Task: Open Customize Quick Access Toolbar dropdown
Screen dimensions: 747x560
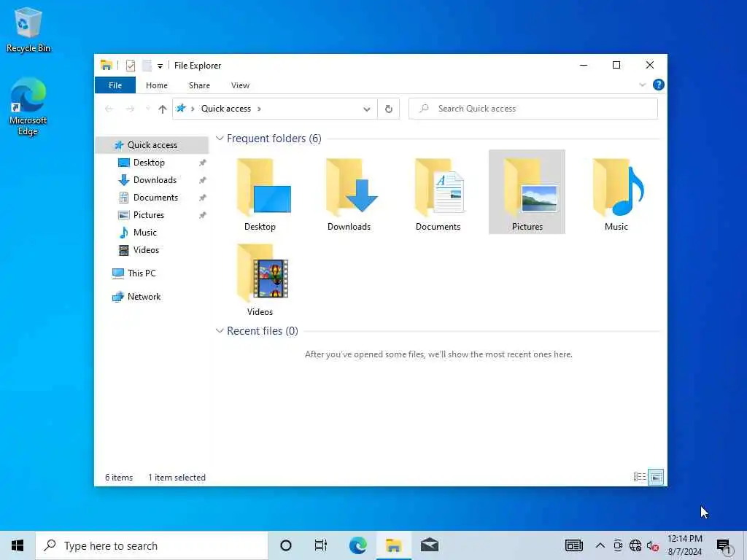Action: tap(160, 66)
